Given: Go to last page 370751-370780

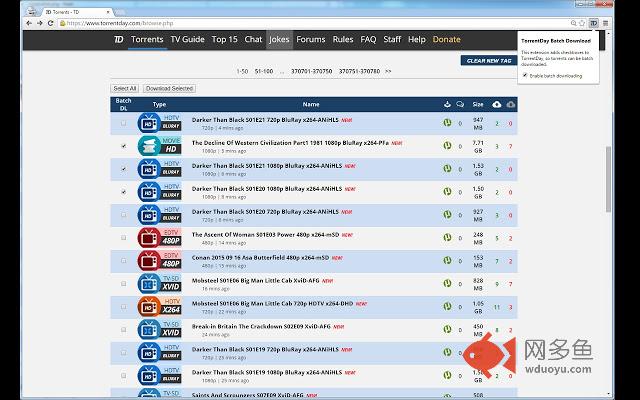Looking at the screenshot, I should pyautogui.click(x=359, y=71).
